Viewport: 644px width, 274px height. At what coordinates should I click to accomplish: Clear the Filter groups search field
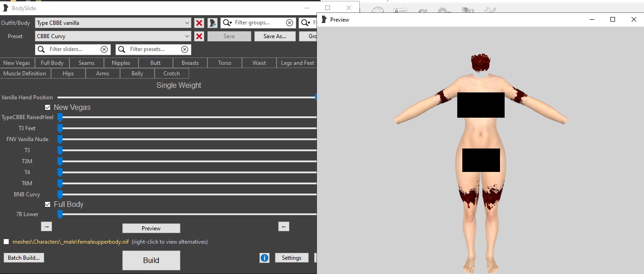289,23
